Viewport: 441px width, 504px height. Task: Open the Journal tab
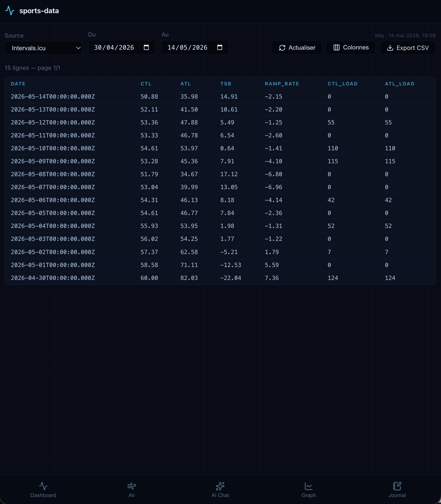[x=397, y=490]
